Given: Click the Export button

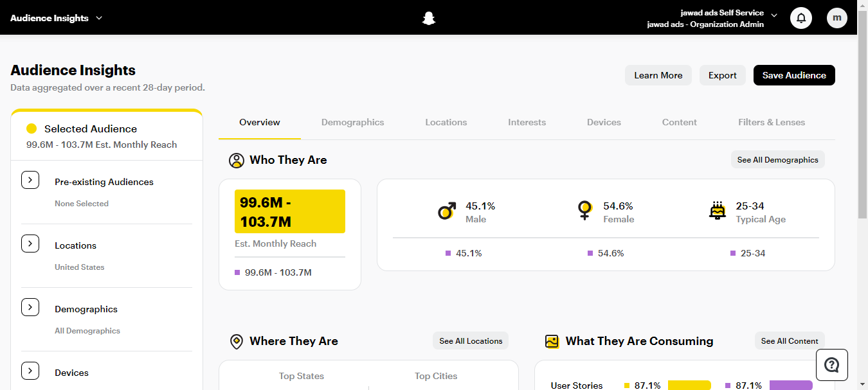Looking at the screenshot, I should (723, 75).
